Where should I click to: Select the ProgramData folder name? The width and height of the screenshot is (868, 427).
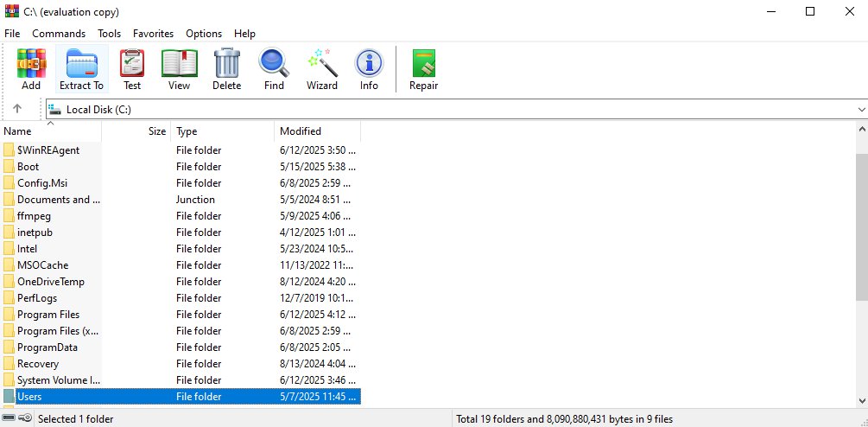[47, 347]
